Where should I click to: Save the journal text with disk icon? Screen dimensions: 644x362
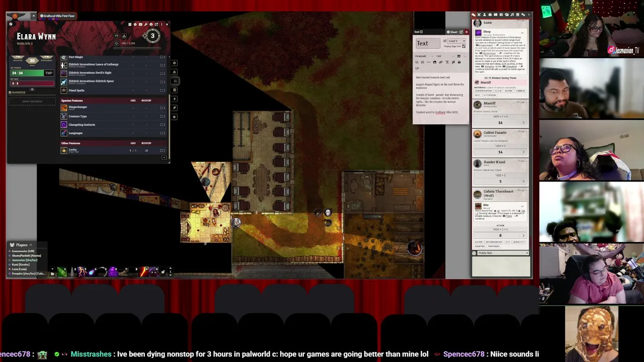pyautogui.click(x=459, y=62)
